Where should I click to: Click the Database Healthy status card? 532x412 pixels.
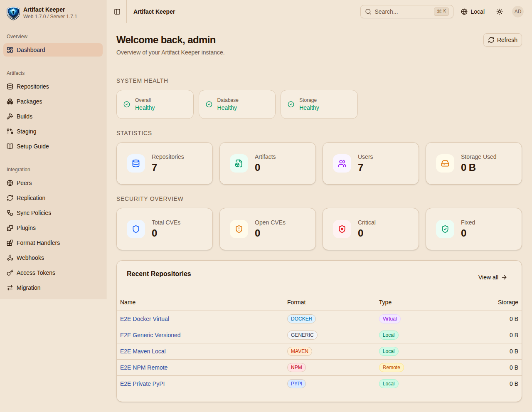click(237, 104)
